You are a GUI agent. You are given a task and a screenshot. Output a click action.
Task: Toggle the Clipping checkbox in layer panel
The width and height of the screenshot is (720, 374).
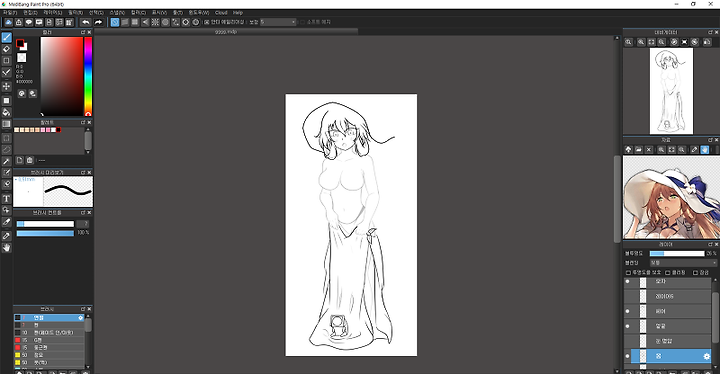(x=668, y=273)
